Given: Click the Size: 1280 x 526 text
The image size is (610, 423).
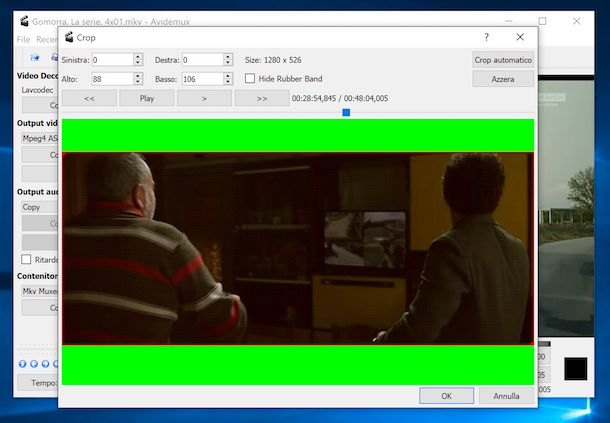Looking at the screenshot, I should pos(273,60).
